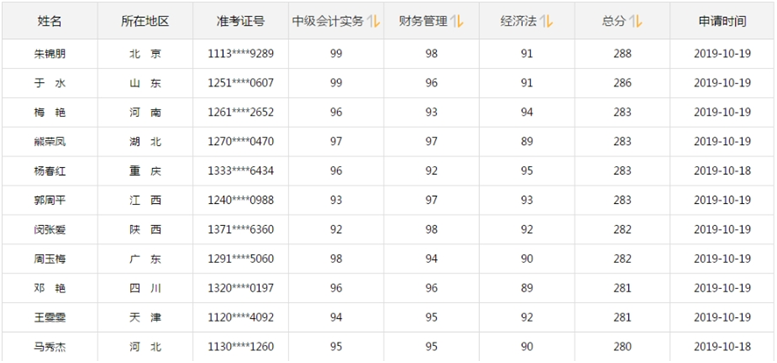Click ticket number 1120****4092
Screen dimensions: 777x363
(240, 317)
